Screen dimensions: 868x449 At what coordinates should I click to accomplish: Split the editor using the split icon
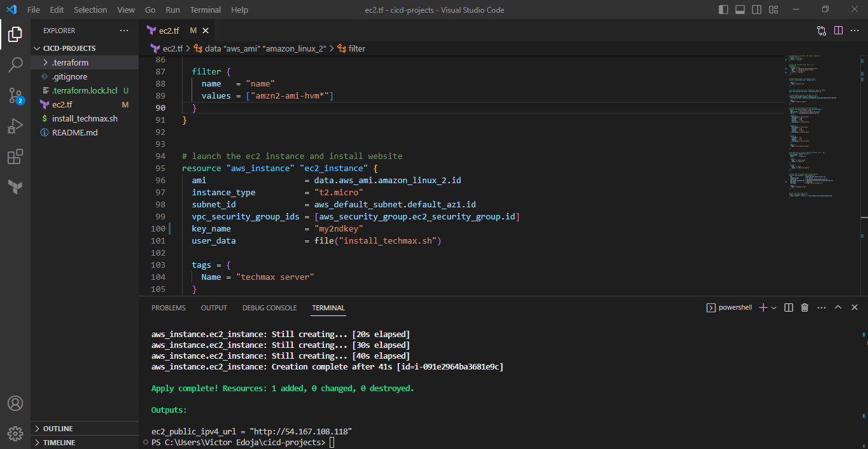point(838,29)
